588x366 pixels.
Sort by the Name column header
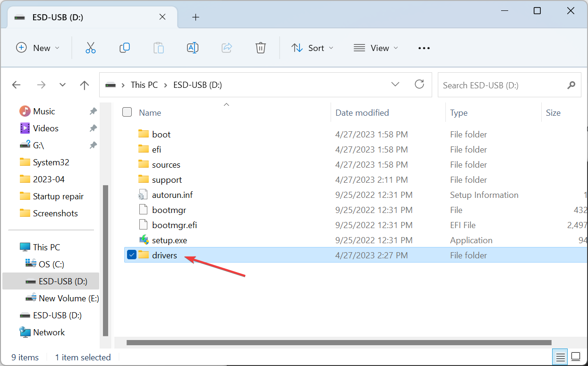(150, 112)
